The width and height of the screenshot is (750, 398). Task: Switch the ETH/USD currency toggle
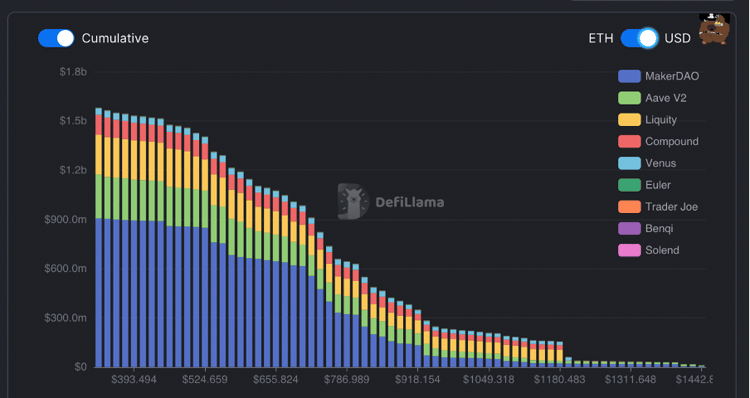[639, 38]
